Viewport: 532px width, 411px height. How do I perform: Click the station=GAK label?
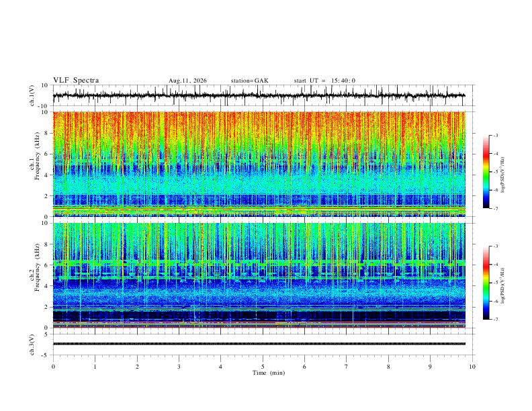tap(249, 81)
